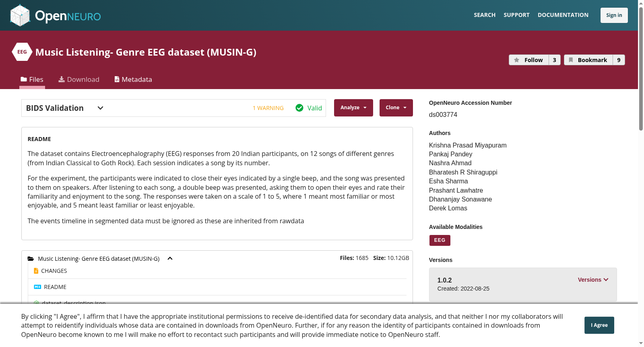Click the OpenNeuro cube logo
Screen dimensions: 644x347
[20, 15]
